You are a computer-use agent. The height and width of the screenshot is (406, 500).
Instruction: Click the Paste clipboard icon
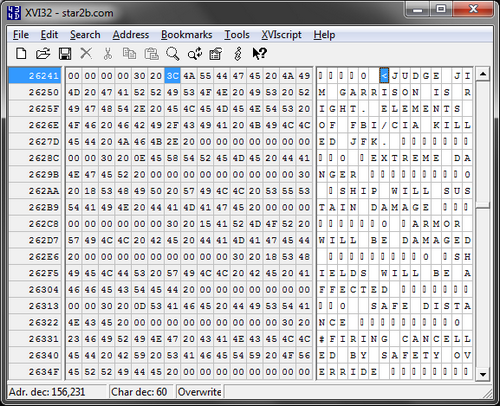(x=151, y=53)
